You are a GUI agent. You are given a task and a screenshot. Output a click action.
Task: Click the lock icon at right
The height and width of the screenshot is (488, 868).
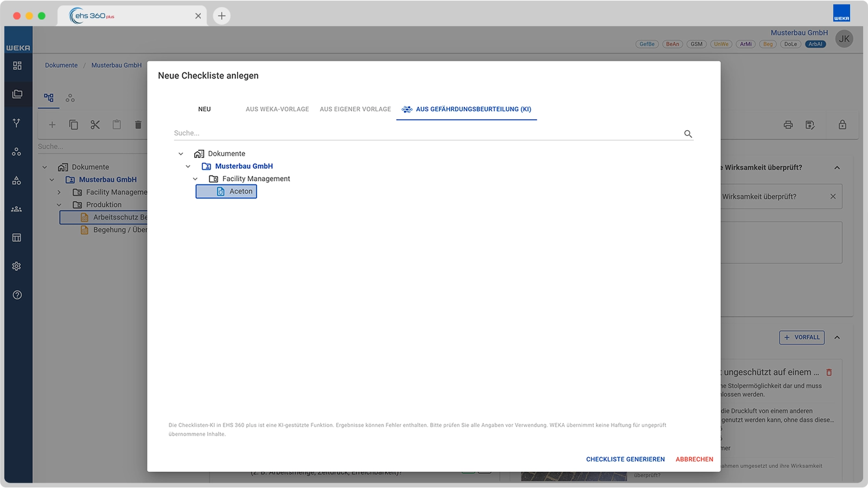(843, 125)
